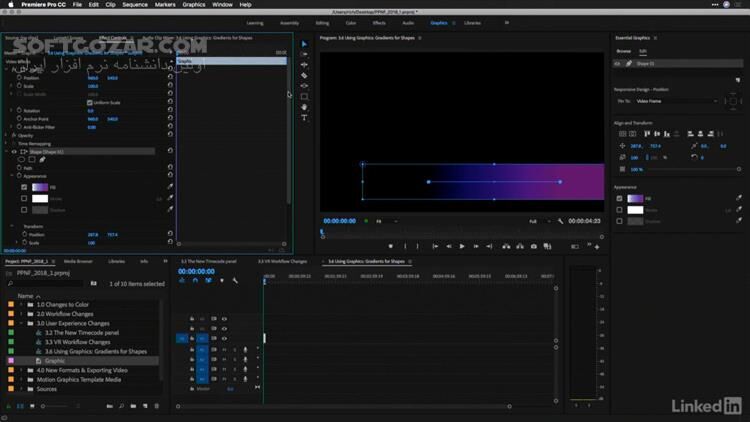
Task: Open the Full playback resolution dropdown
Action: 540,221
